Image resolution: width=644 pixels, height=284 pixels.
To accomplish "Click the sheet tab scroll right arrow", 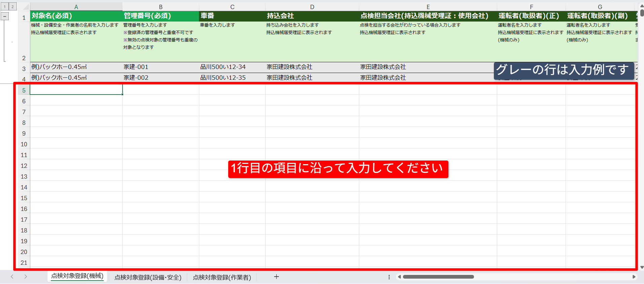I will click(26, 277).
